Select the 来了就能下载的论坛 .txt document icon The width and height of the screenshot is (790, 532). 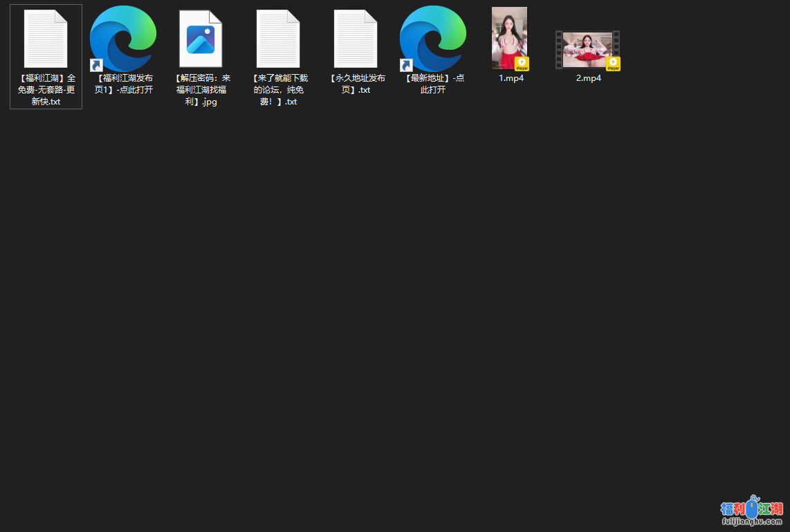coord(278,39)
